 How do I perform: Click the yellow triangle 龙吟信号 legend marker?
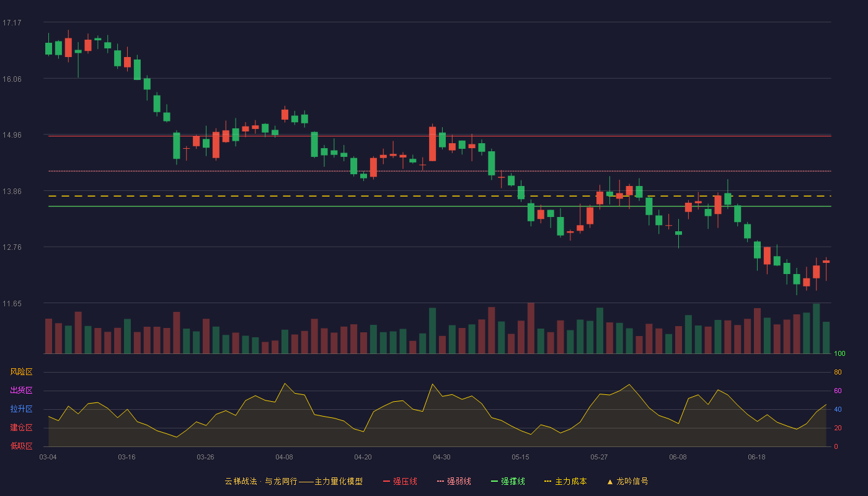[609, 482]
